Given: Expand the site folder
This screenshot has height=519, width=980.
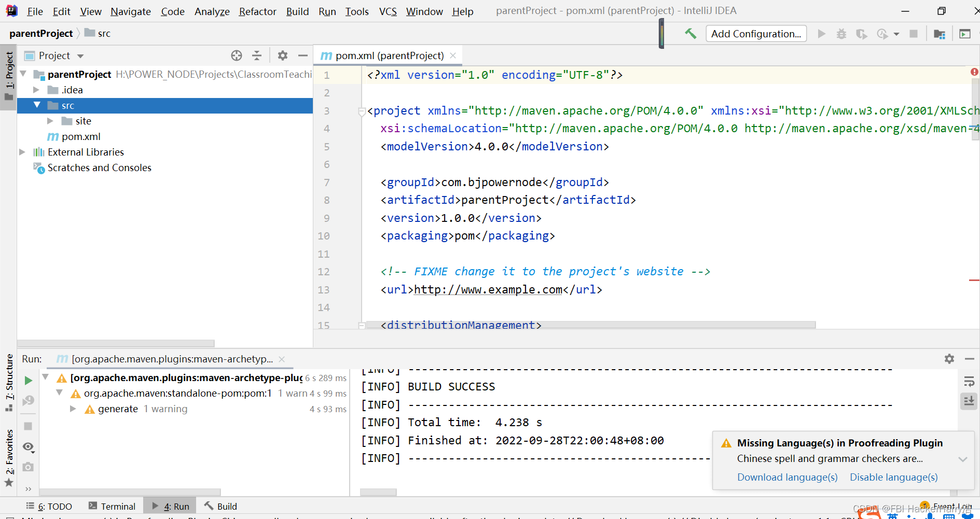Looking at the screenshot, I should pyautogui.click(x=50, y=121).
